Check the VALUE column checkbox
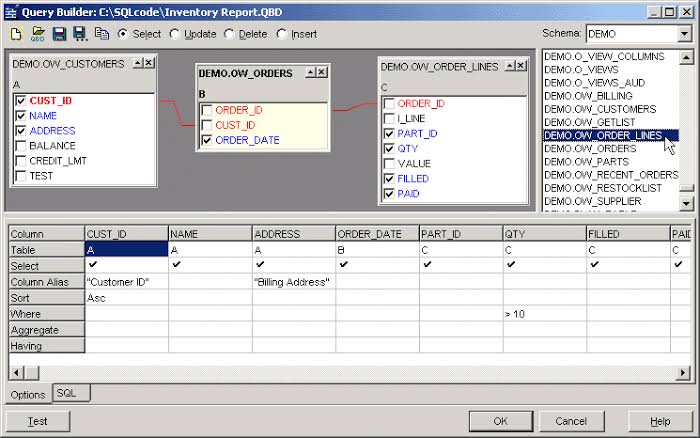This screenshot has width=700, height=438. (x=389, y=163)
